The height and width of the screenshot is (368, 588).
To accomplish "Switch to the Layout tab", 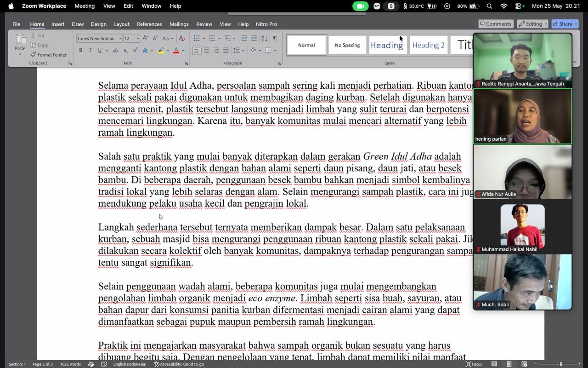I will coord(121,24).
